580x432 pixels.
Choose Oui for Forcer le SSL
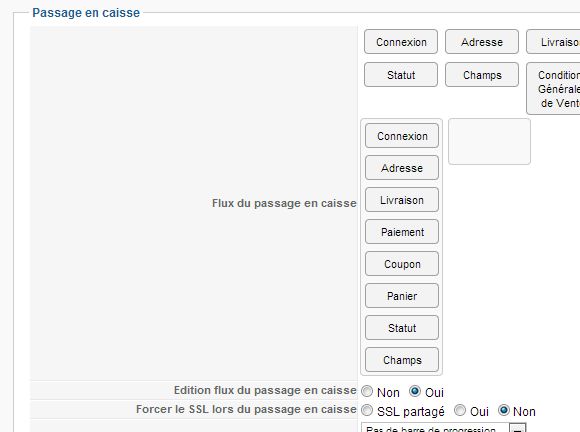[460, 410]
